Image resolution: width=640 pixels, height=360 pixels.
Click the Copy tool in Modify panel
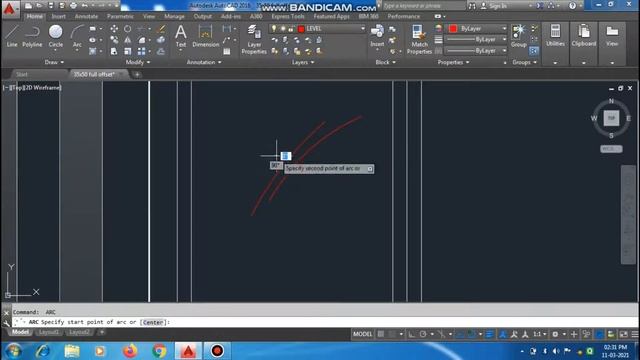(x=114, y=40)
